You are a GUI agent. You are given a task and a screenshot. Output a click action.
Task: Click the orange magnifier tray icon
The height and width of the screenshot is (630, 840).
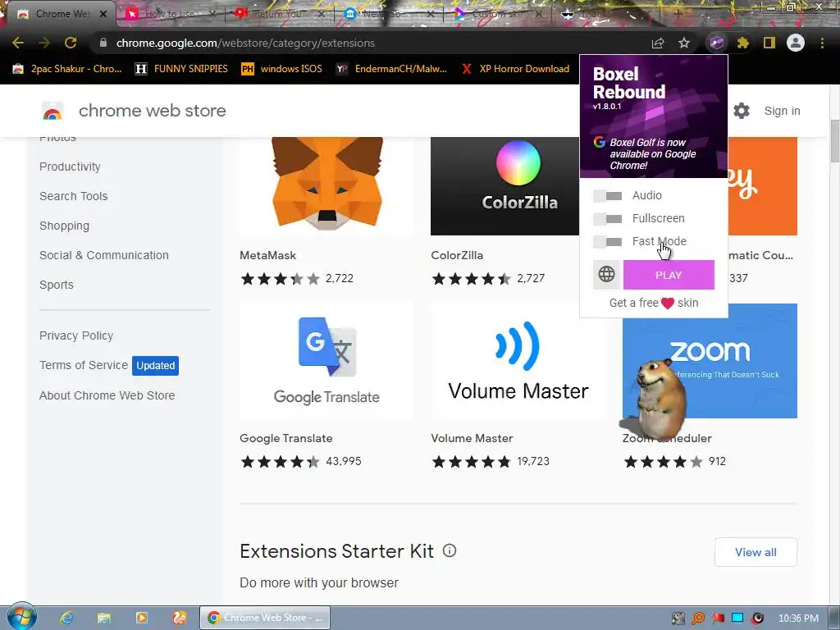pyautogui.click(x=698, y=619)
